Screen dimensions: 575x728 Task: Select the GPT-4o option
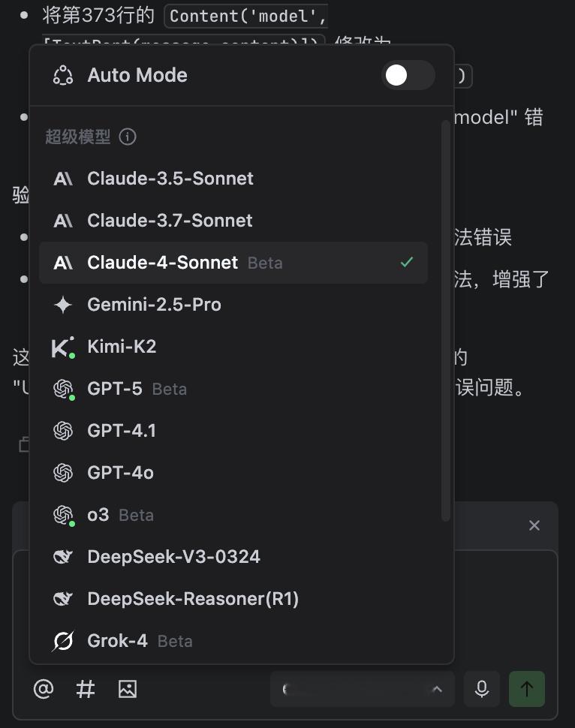(x=233, y=473)
